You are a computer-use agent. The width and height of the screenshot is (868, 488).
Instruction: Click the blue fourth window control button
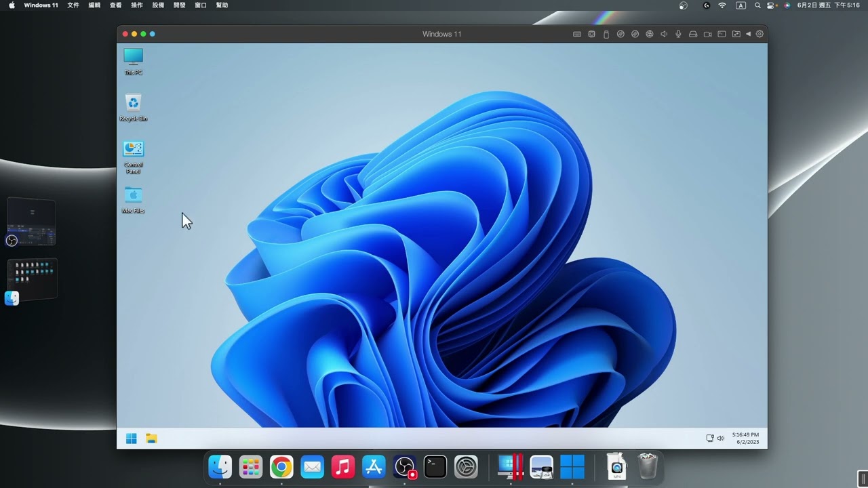(x=152, y=34)
